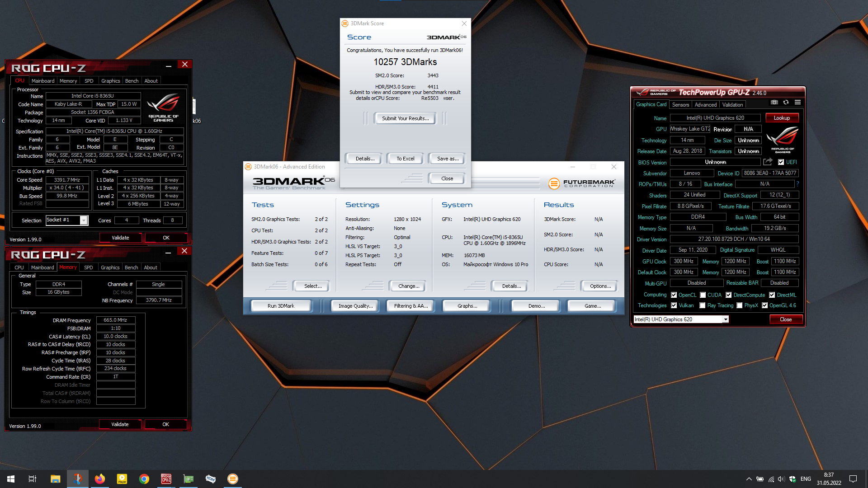Toggle UEFI checkbox in GPU-Z
The height and width of the screenshot is (488, 868).
tap(781, 162)
